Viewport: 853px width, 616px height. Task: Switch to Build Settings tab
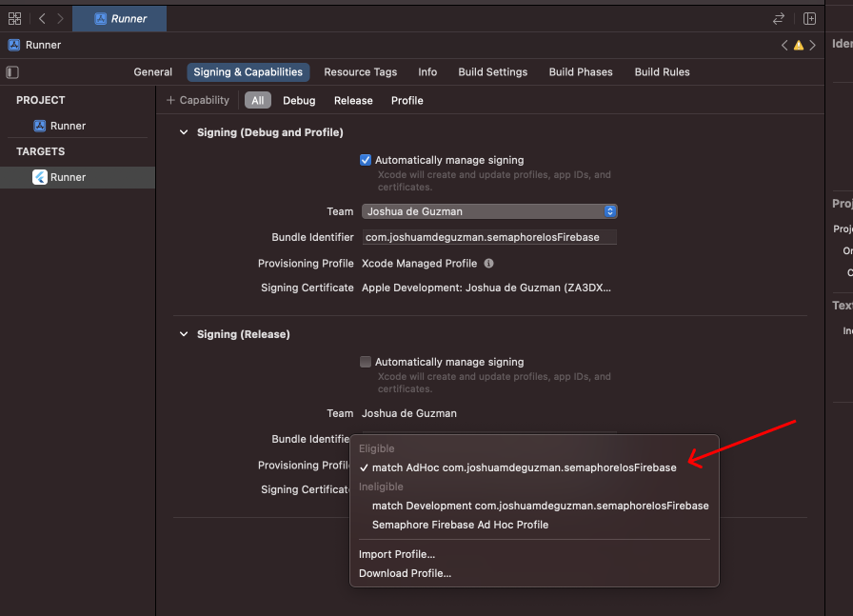click(493, 71)
